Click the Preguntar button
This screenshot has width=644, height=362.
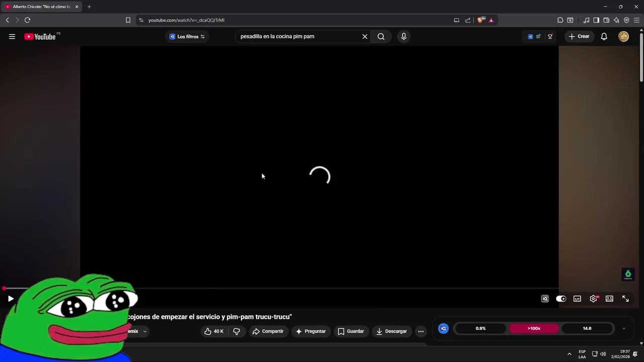(x=310, y=331)
